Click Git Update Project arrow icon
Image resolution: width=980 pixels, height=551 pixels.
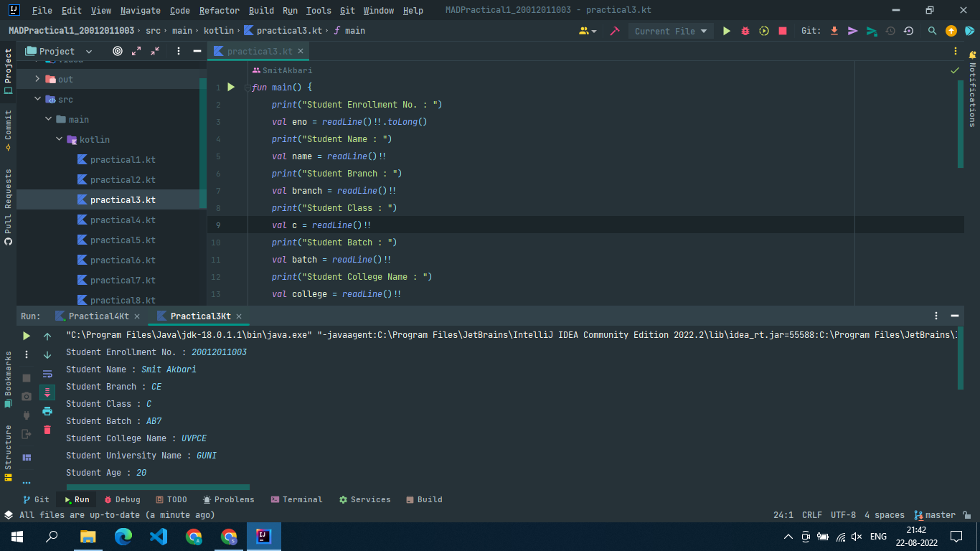click(834, 31)
